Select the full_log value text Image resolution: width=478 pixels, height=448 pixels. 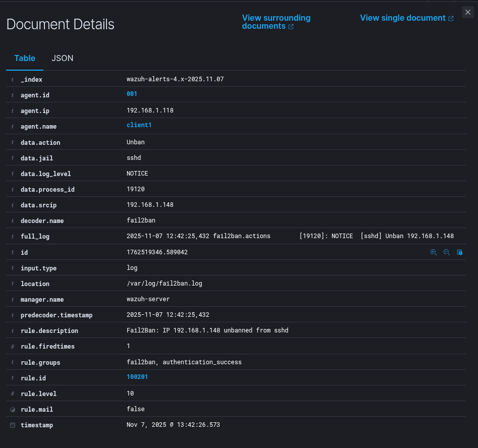click(290, 236)
